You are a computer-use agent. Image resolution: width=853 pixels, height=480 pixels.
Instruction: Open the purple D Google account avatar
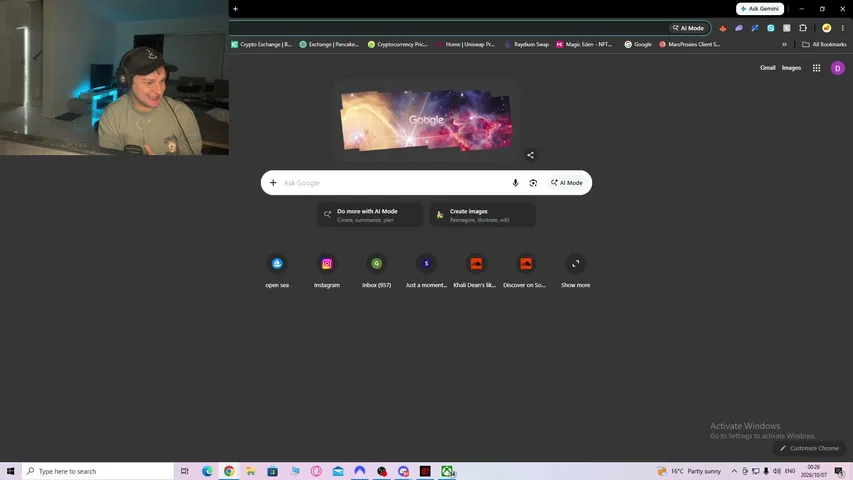pos(838,67)
